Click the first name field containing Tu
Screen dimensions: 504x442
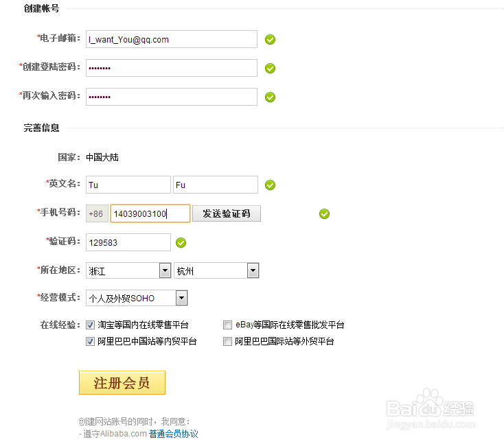click(x=128, y=185)
